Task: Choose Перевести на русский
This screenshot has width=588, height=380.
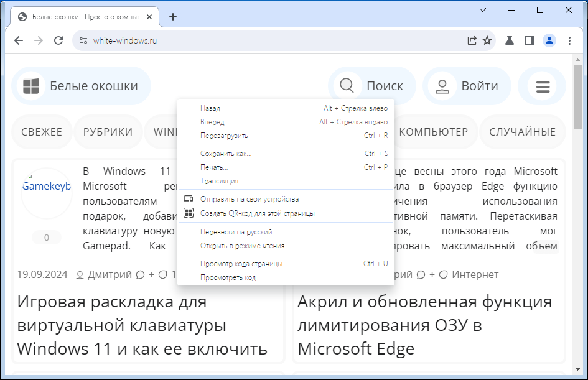Action: (x=286, y=232)
